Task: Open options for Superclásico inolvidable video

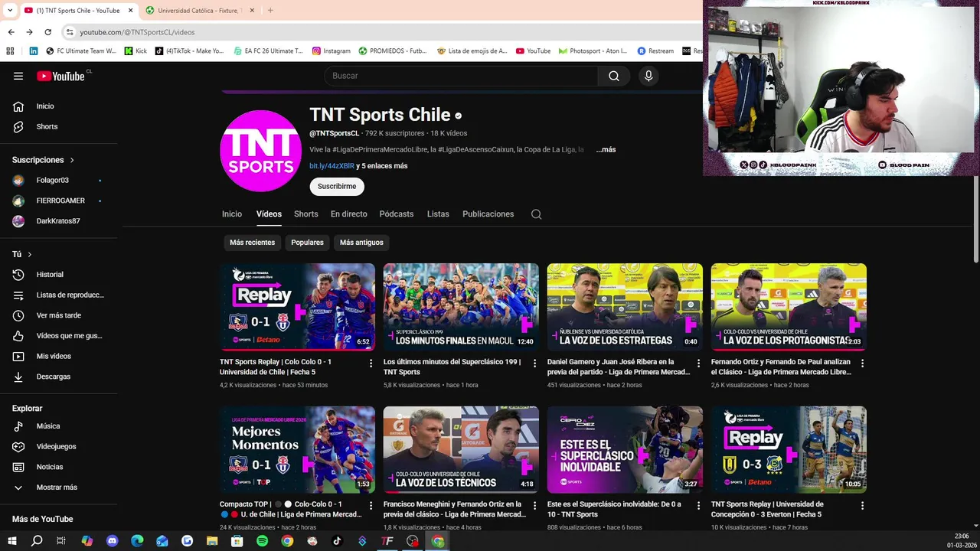Action: [x=698, y=506]
